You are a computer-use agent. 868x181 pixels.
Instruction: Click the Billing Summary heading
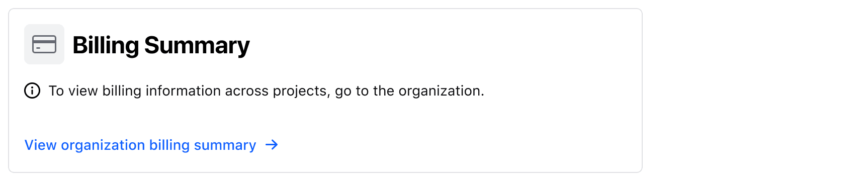coord(161,45)
